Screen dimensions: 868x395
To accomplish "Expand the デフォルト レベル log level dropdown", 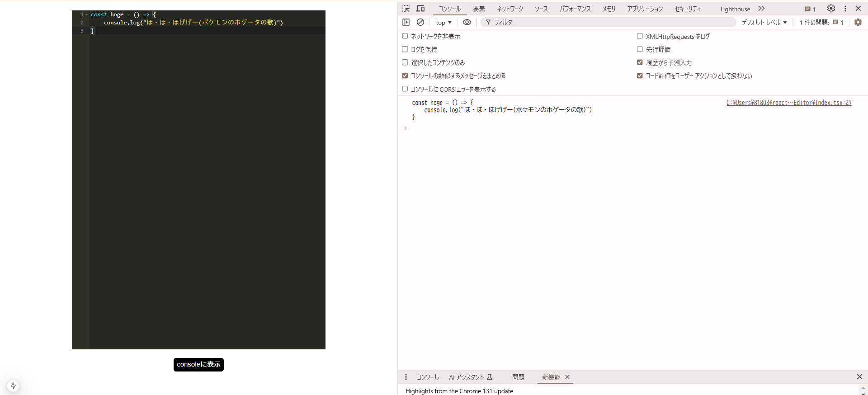I will [x=764, y=23].
